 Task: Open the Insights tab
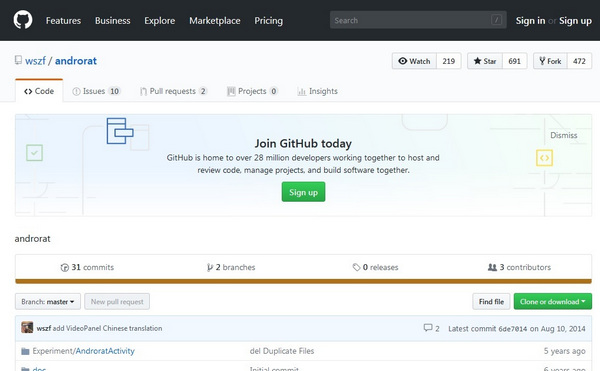[x=318, y=91]
